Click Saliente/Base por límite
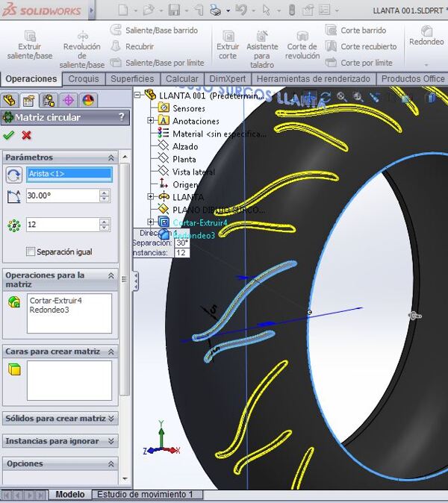Viewport: 448px width, 503px height. click(x=158, y=63)
